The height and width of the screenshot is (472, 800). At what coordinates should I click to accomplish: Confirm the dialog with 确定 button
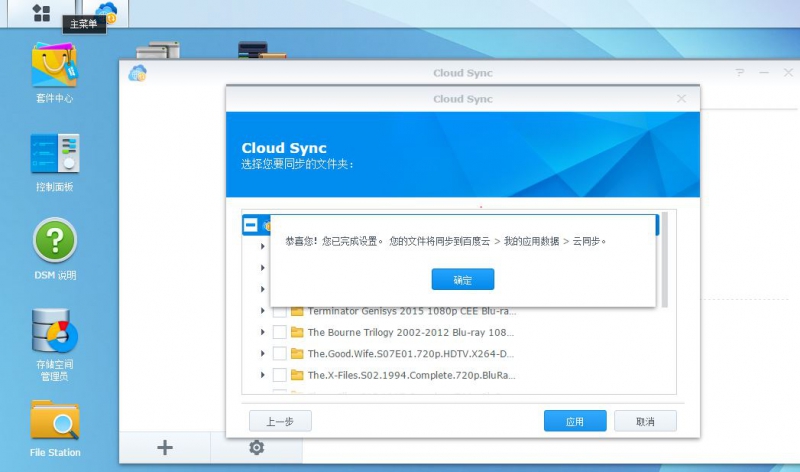pyautogui.click(x=462, y=279)
